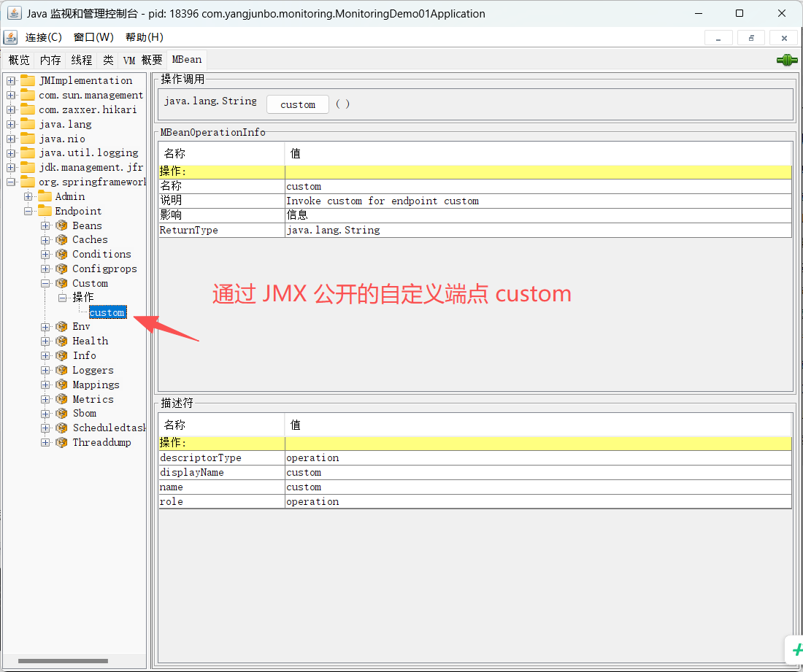Open the 窗口(W) menu
The width and height of the screenshot is (803, 672).
click(x=93, y=37)
